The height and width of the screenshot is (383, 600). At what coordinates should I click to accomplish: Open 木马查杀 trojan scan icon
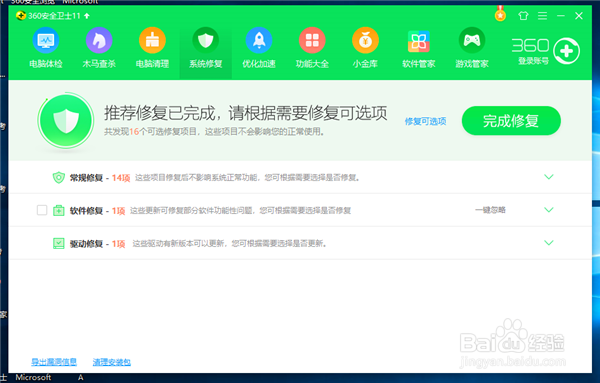[99, 40]
